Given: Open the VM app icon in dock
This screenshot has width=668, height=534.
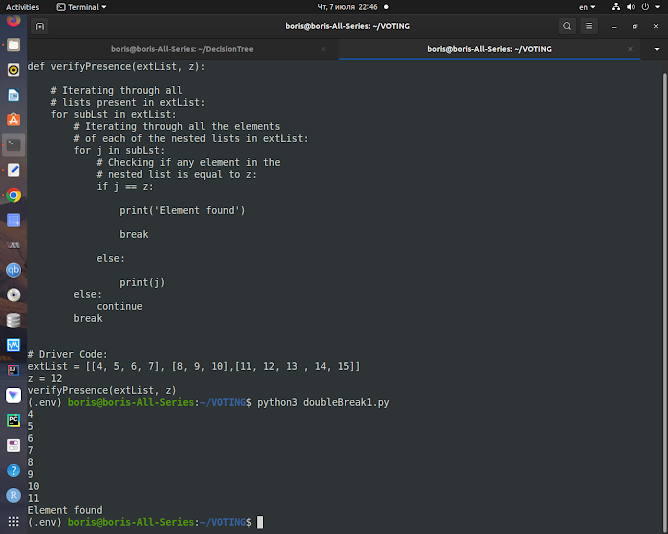Looking at the screenshot, I should (14, 245).
